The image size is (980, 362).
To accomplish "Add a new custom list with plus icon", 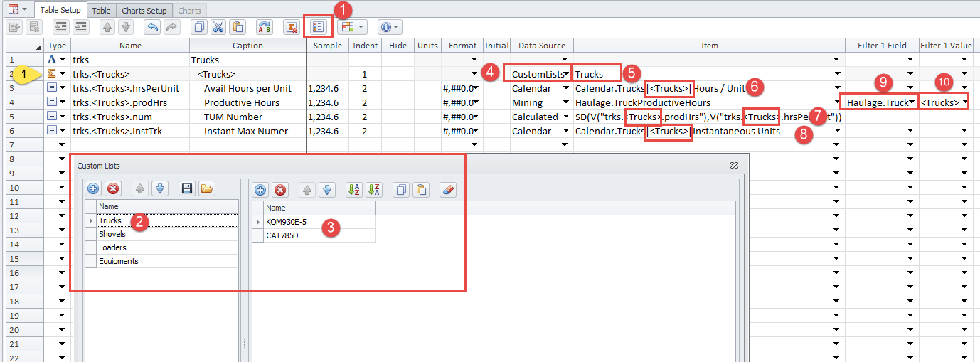I will pos(93,189).
